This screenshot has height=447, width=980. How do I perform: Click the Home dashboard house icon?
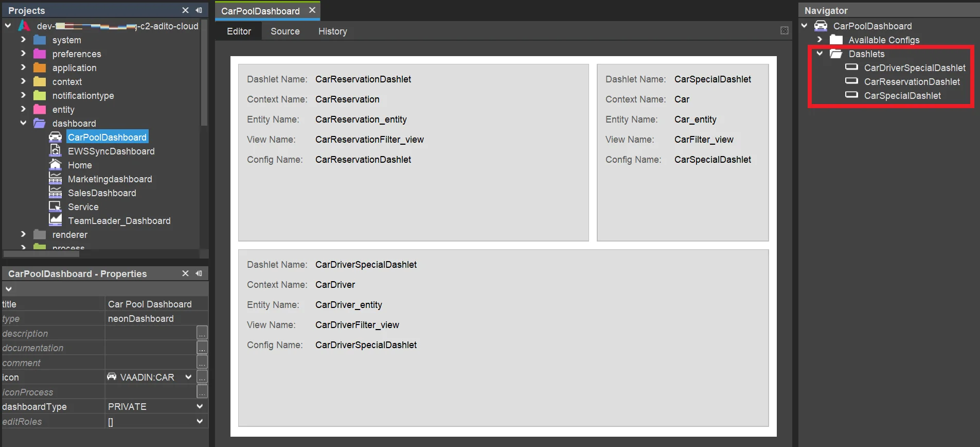pos(55,165)
